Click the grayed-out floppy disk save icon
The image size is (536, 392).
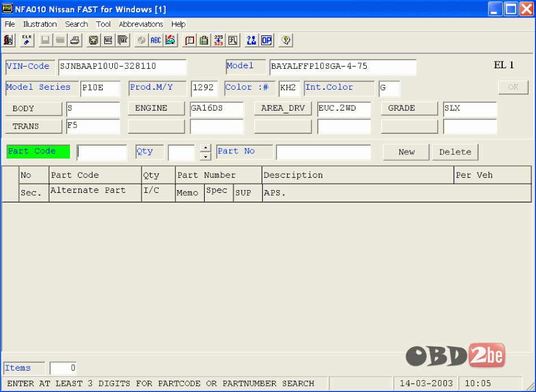point(45,40)
